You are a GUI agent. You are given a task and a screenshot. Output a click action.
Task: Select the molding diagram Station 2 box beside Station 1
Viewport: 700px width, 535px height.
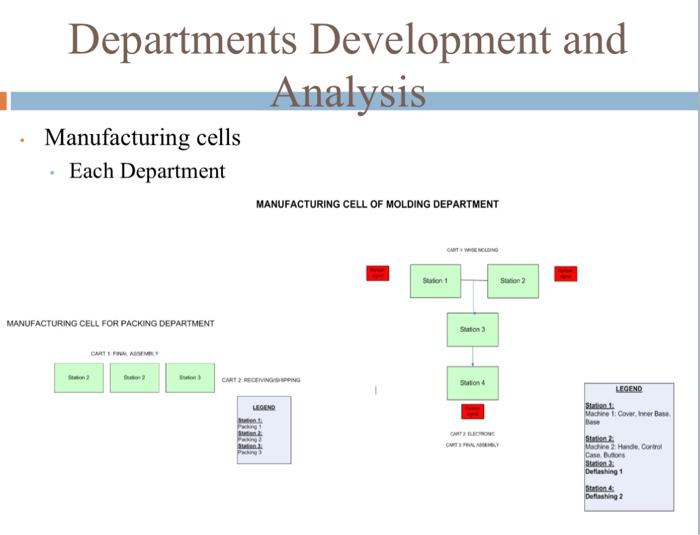click(x=513, y=281)
